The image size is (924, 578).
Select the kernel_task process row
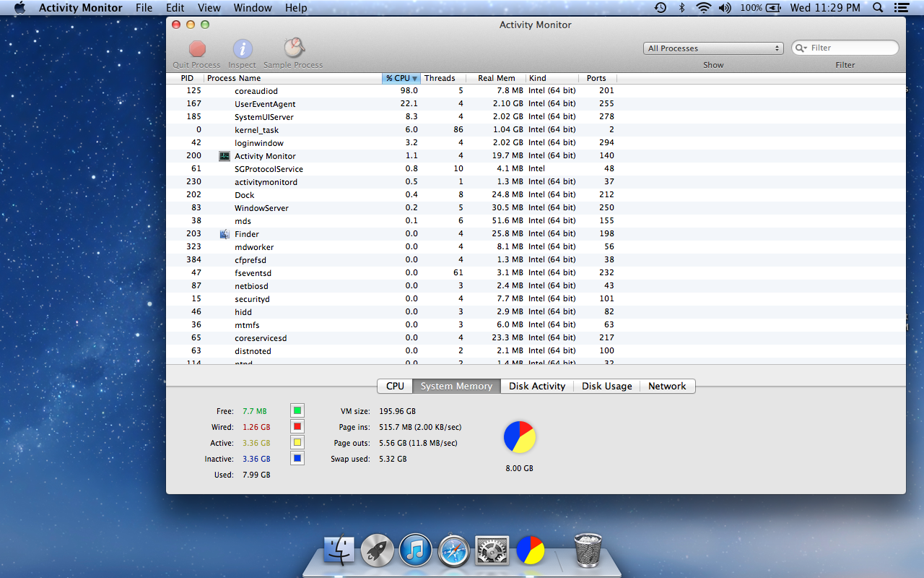coord(536,130)
